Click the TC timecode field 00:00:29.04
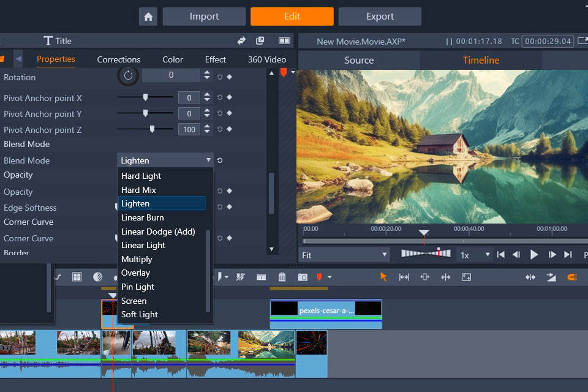The width and height of the screenshot is (588, 392). [548, 41]
